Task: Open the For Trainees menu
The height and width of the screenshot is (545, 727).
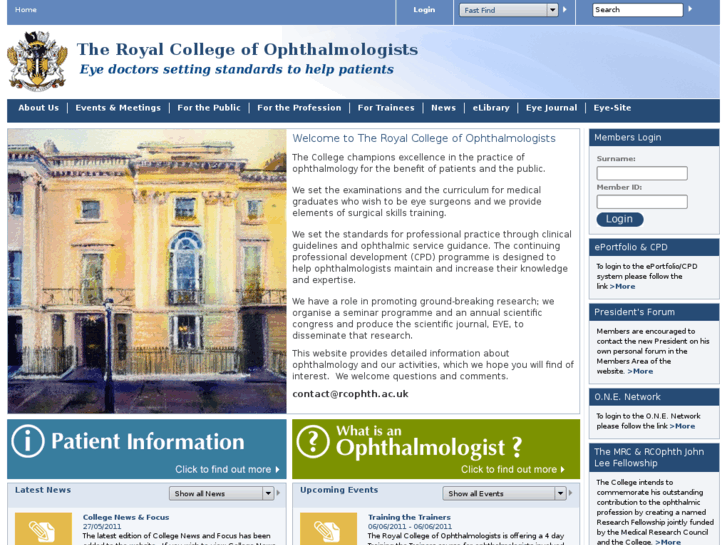Action: pos(386,108)
